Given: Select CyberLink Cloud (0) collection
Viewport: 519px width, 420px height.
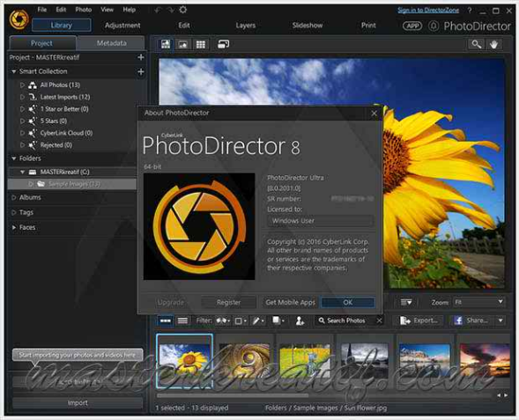Looking at the screenshot, I should tap(66, 133).
